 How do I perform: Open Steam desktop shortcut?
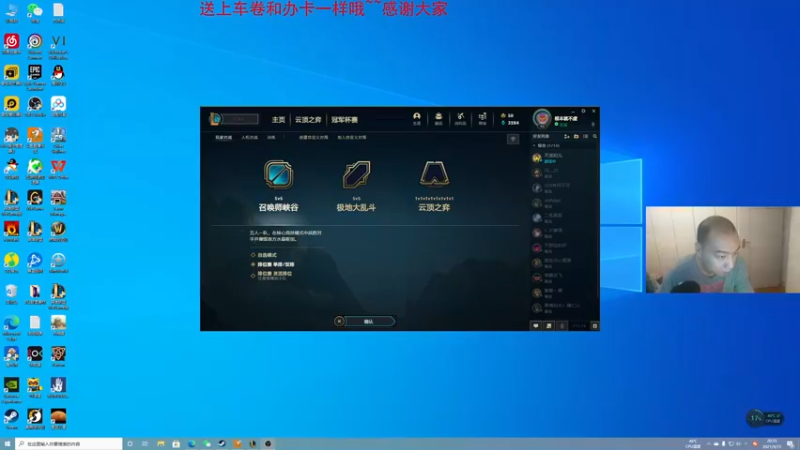point(11,419)
